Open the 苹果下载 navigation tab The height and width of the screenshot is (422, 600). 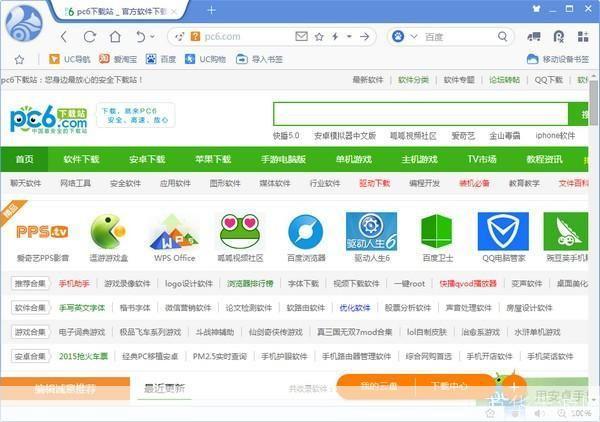pyautogui.click(x=213, y=159)
